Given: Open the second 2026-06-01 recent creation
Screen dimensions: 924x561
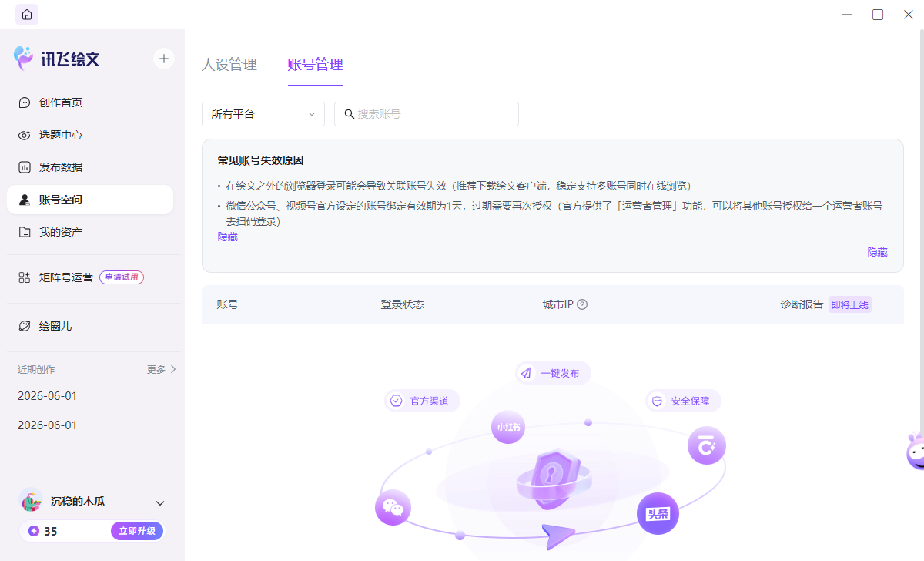Looking at the screenshot, I should click(48, 425).
